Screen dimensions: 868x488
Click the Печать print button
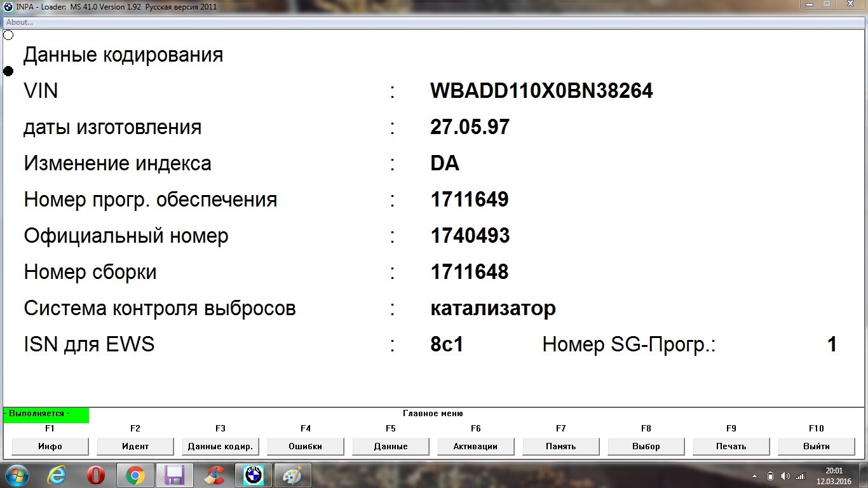731,446
